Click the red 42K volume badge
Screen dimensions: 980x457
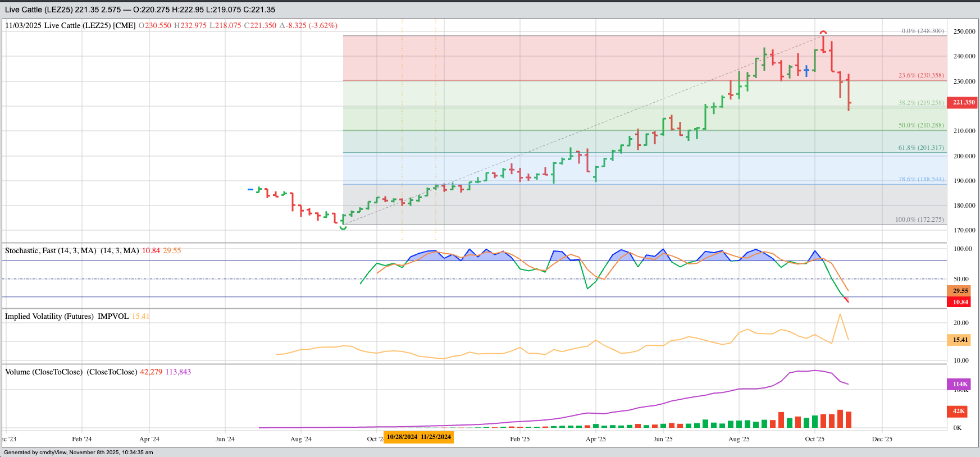click(959, 411)
